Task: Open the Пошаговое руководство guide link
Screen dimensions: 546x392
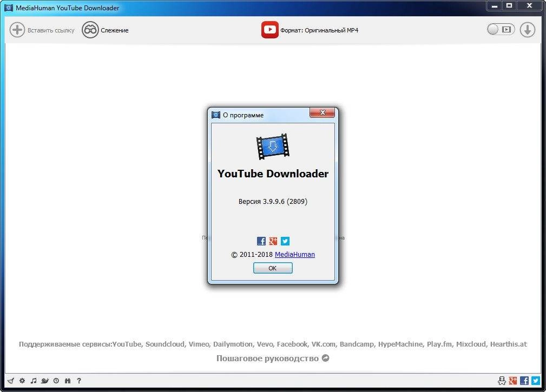Action: [x=273, y=358]
